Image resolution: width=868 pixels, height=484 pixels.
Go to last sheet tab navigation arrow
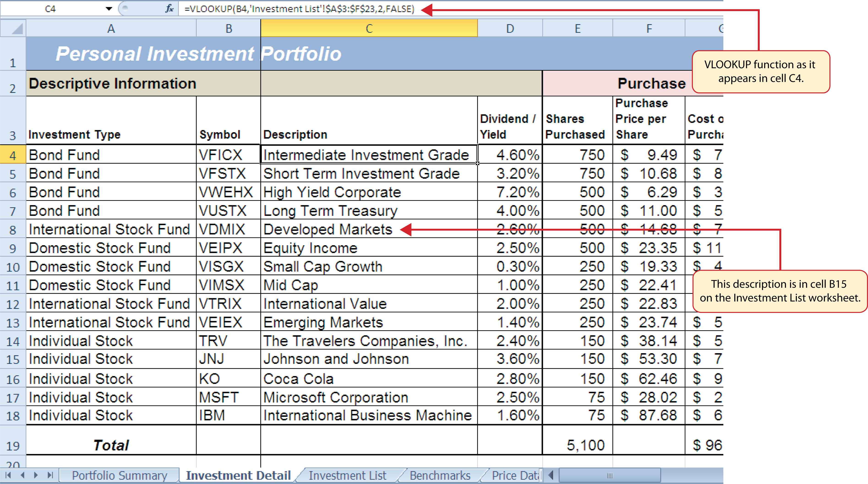(50, 475)
